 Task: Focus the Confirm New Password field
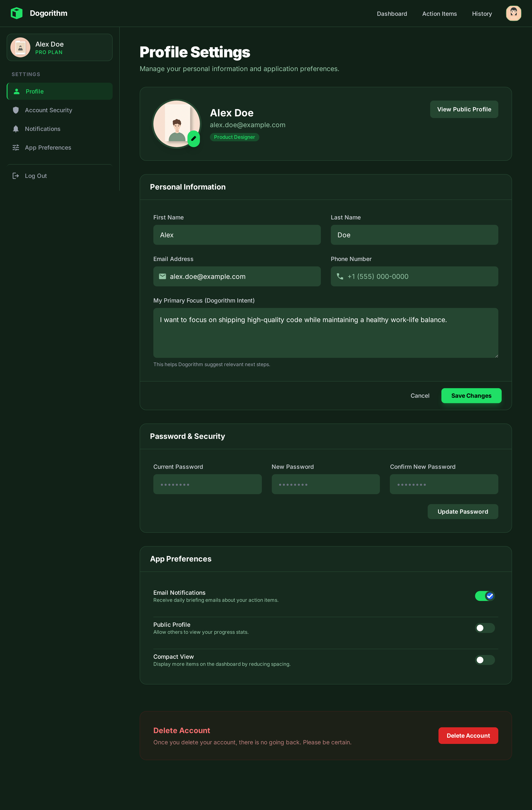pyautogui.click(x=444, y=484)
